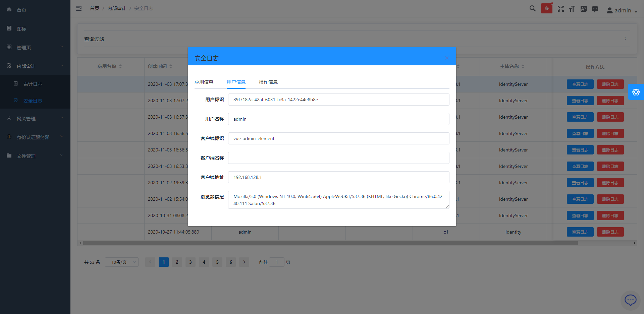Switch to the 应用信息 tab
Image resolution: width=644 pixels, height=314 pixels.
(204, 82)
